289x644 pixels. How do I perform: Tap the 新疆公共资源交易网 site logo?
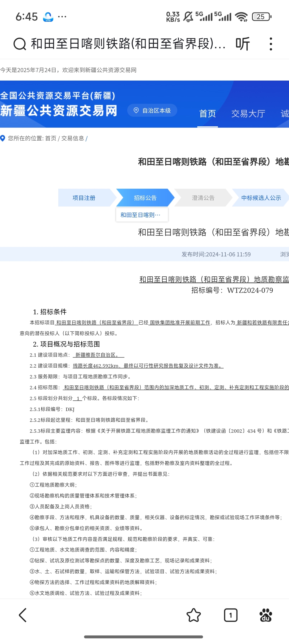click(59, 111)
